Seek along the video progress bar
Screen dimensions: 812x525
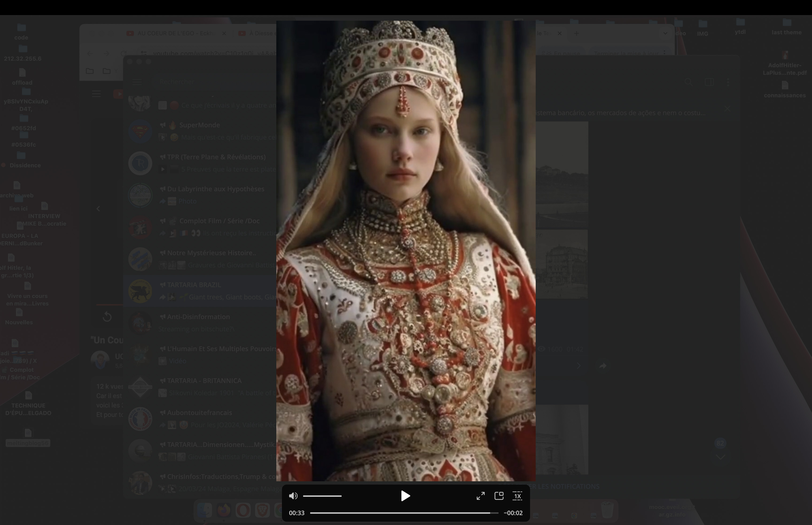pos(404,513)
